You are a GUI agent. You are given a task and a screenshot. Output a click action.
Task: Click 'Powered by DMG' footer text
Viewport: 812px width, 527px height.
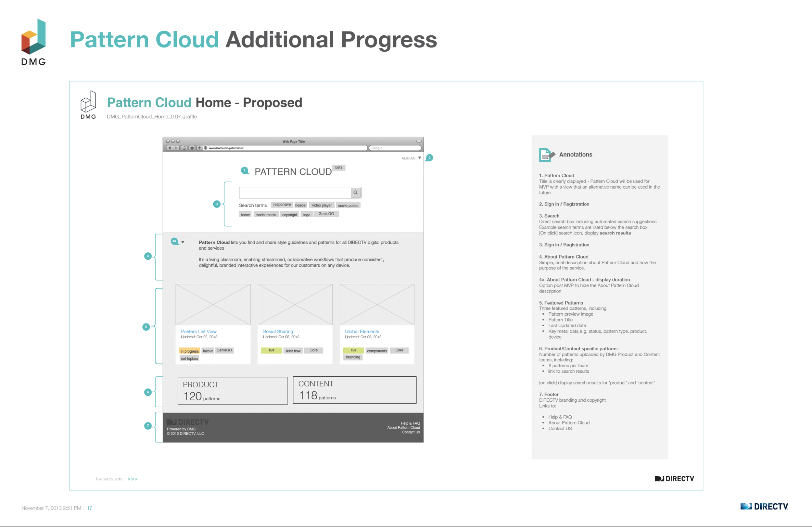(x=181, y=429)
